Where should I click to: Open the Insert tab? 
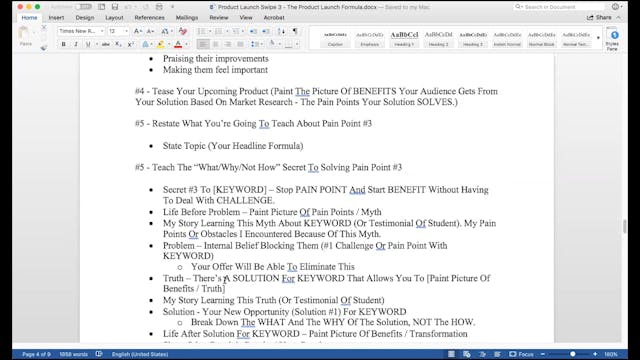point(56,18)
